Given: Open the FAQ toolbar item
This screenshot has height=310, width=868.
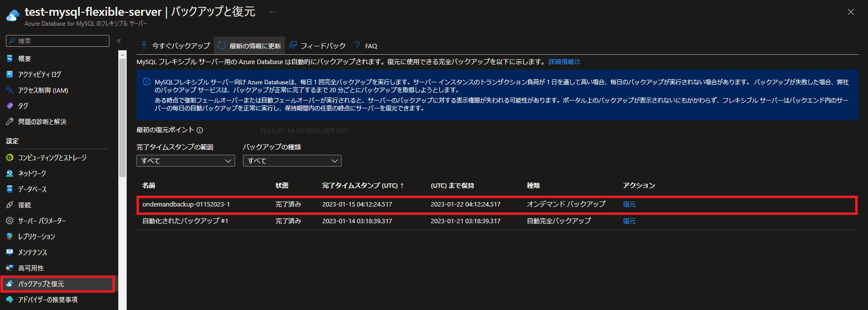Looking at the screenshot, I should click(366, 46).
